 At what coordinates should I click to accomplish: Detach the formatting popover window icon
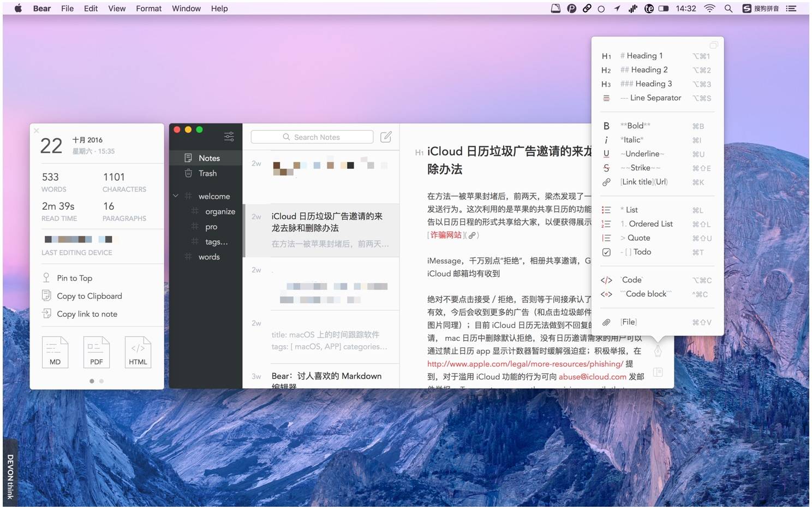[x=713, y=45]
